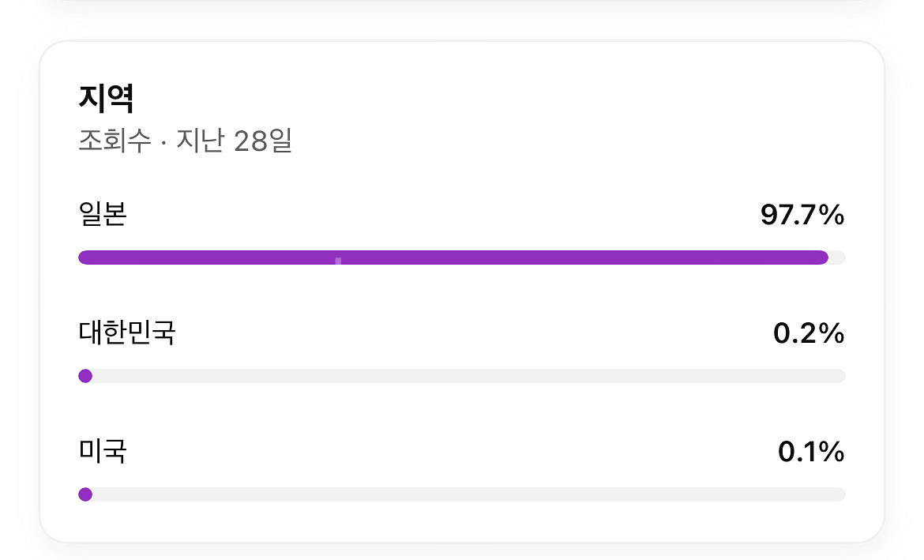Viewport: 924px width, 560px height.
Task: Click the 지역 card heading
Action: [107, 100]
